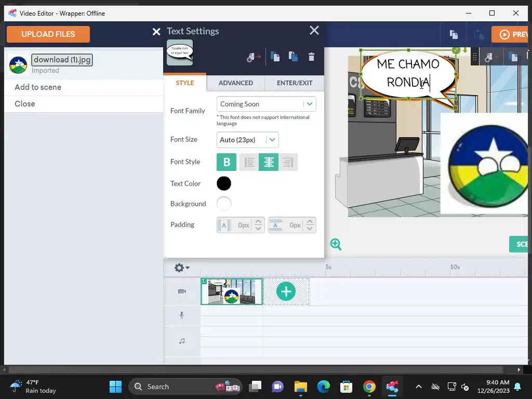Click the music note track icon
The image size is (532, 399).
(182, 341)
